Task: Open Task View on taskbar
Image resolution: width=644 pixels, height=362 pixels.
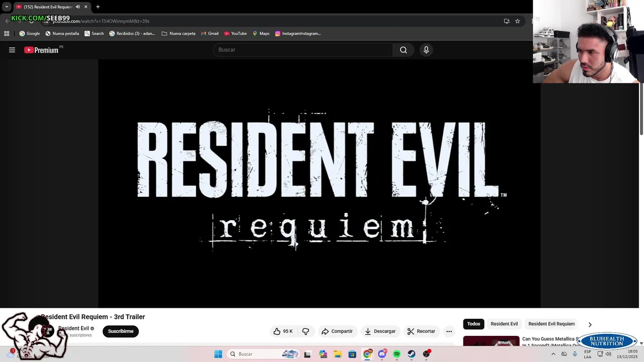Action: point(307,354)
